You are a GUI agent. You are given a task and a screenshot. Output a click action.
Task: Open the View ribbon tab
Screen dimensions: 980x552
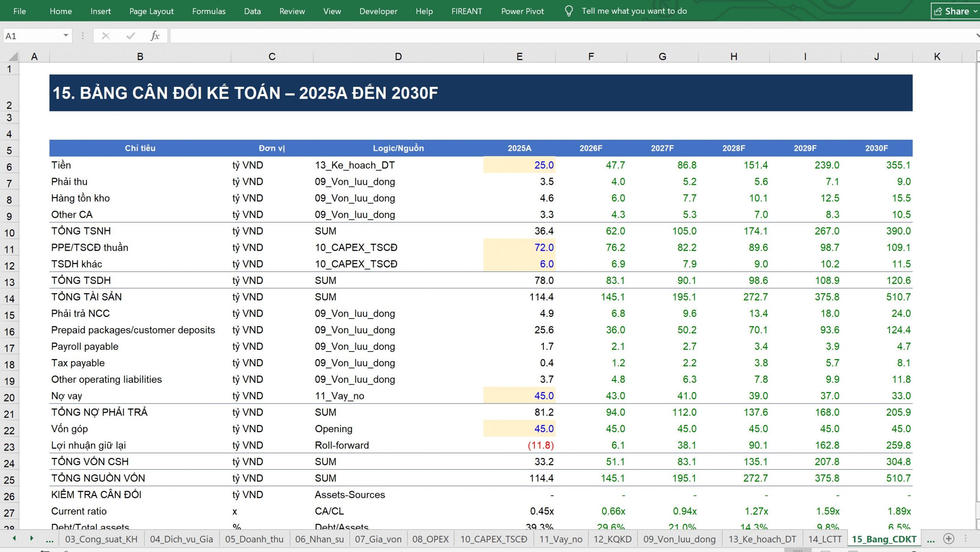coord(332,11)
